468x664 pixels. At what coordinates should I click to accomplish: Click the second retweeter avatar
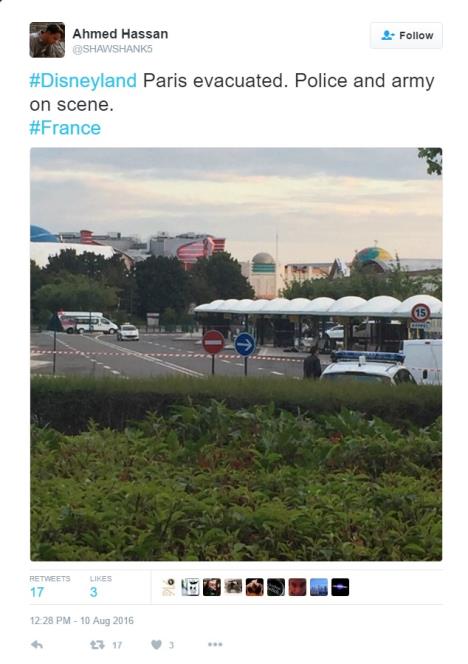[x=191, y=587]
